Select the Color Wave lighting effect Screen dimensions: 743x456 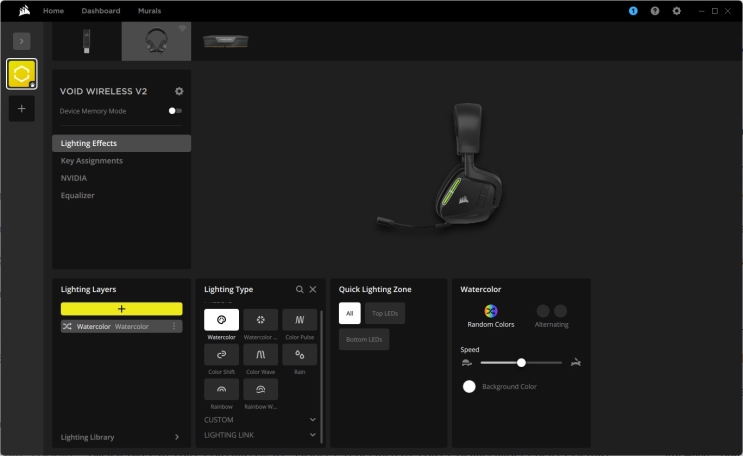260,355
